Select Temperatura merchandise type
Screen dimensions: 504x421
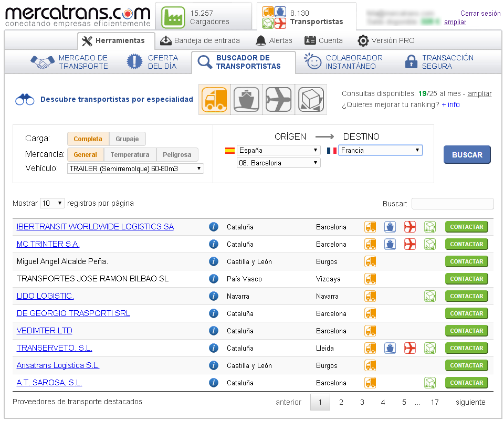130,154
